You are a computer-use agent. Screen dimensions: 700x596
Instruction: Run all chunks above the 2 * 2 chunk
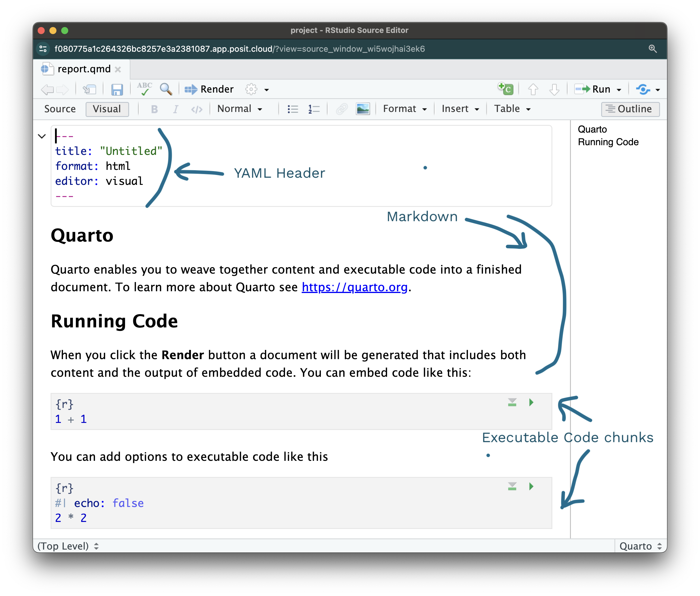point(512,486)
